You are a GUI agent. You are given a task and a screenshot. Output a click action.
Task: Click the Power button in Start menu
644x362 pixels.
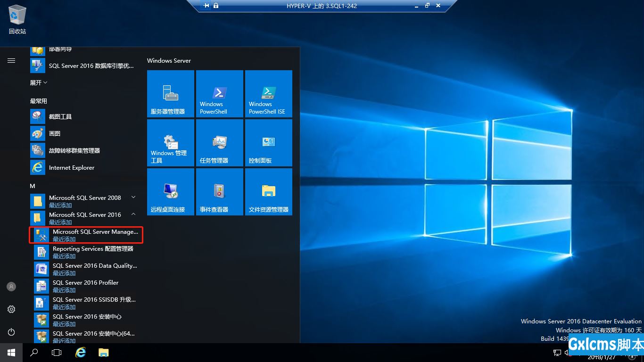[11, 332]
